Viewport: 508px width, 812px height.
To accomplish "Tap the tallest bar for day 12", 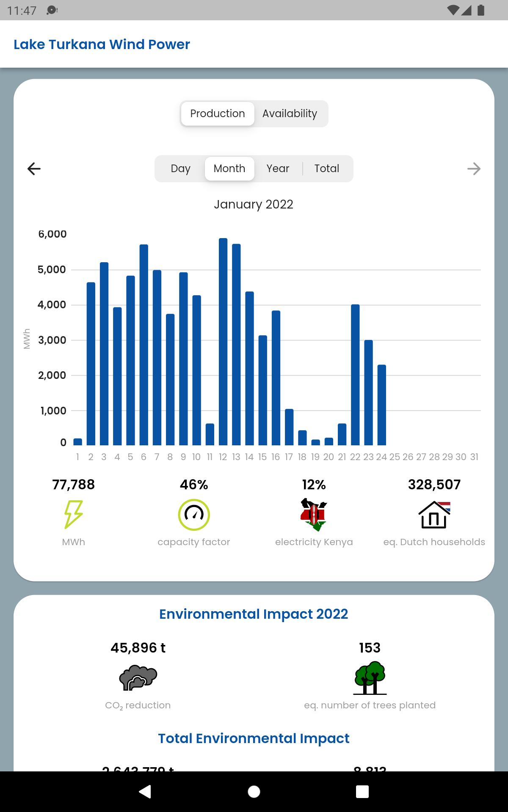I will 223,342.
